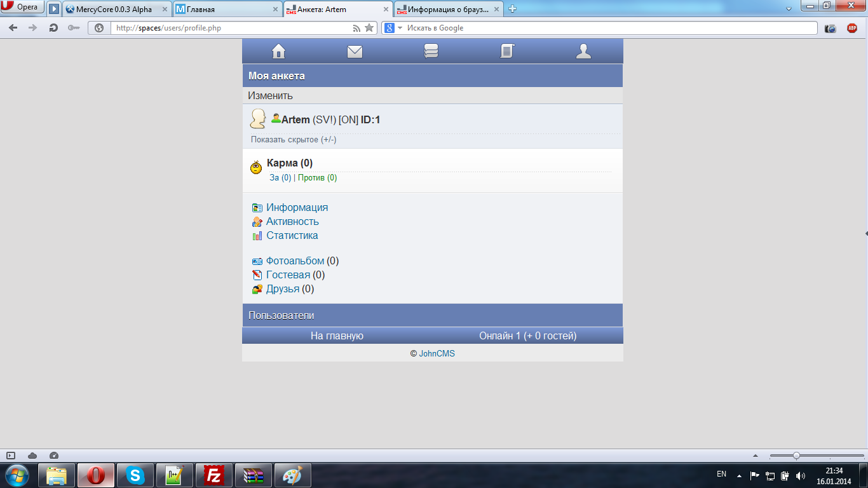868x488 pixels.
Task: Click the URL address bar field
Action: click(x=229, y=28)
